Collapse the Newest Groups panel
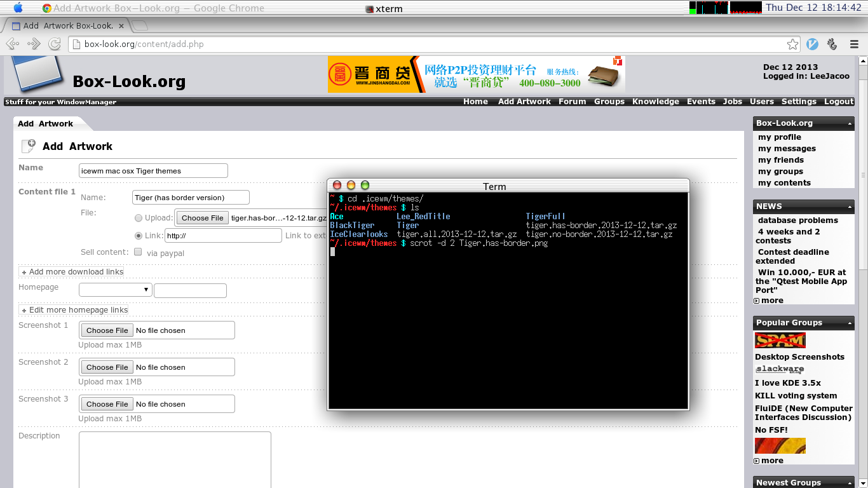This screenshot has width=868, height=488. [850, 483]
